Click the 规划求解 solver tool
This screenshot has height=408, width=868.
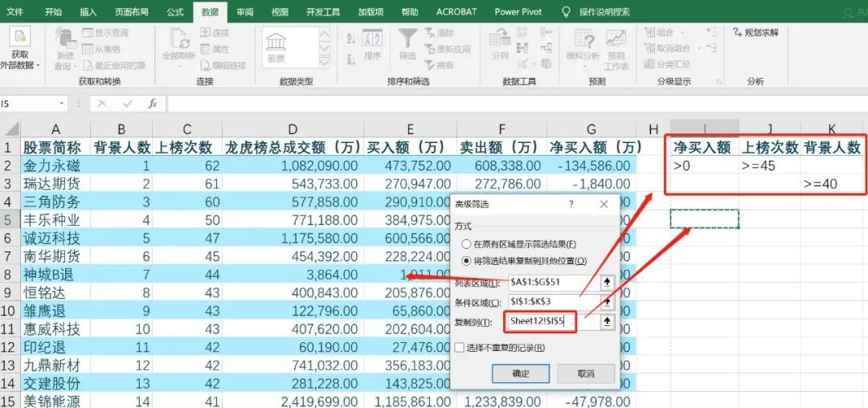[755, 33]
